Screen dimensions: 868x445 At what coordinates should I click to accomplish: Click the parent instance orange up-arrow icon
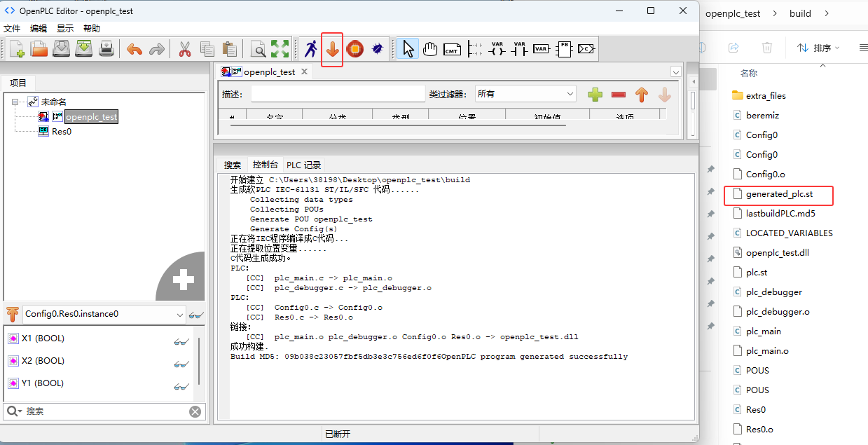click(x=12, y=314)
